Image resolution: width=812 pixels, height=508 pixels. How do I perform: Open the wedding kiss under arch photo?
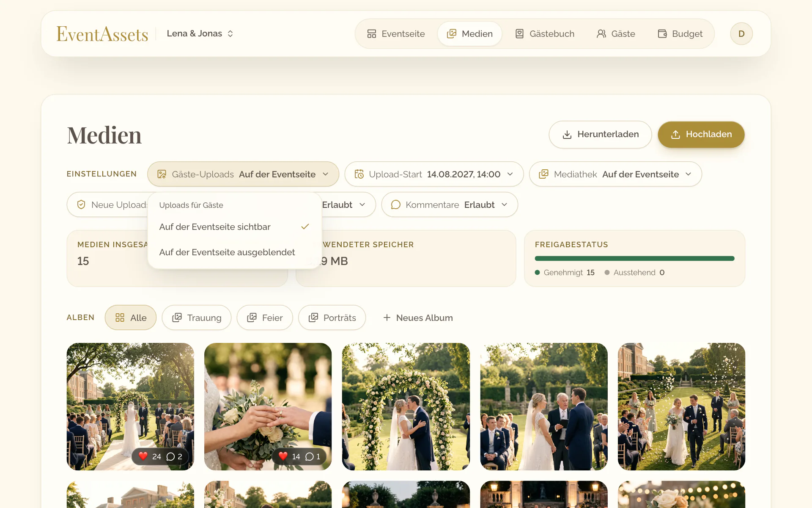click(x=406, y=406)
